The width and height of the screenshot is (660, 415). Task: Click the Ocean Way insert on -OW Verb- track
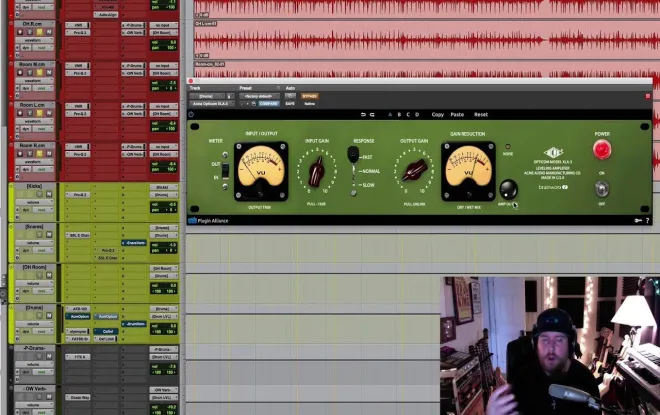[x=78, y=397]
